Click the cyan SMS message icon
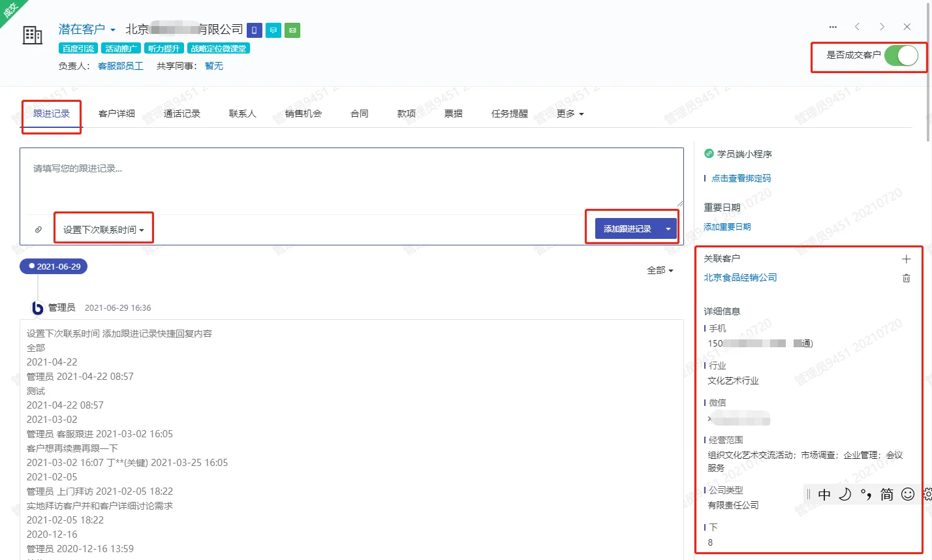 click(x=273, y=30)
